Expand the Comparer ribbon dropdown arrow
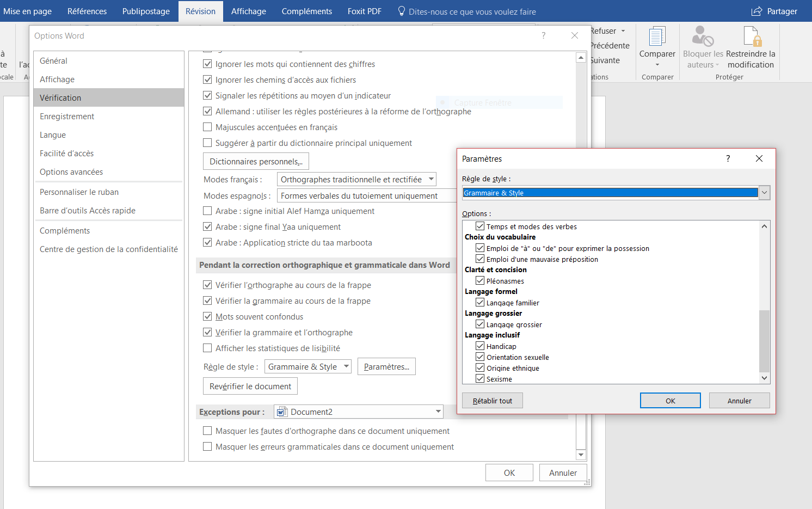The height and width of the screenshot is (509, 812). 657,65
